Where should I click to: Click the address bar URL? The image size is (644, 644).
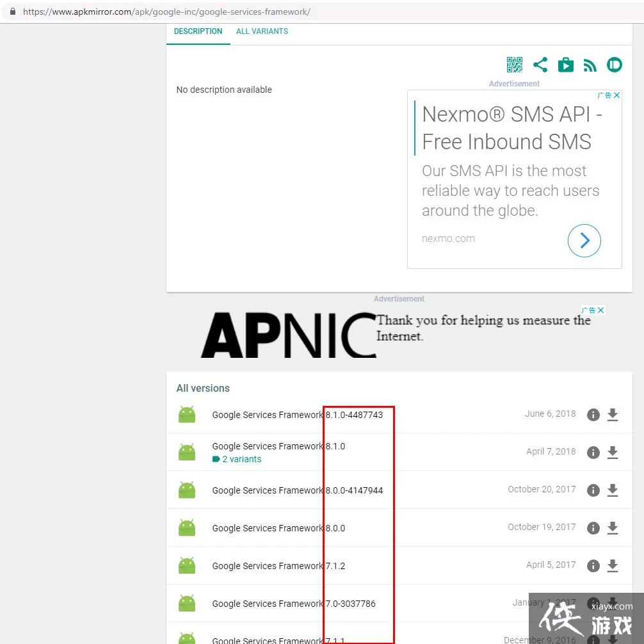pos(166,12)
